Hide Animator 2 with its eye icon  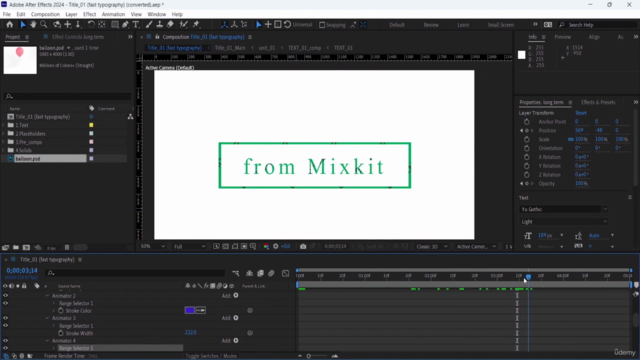pyautogui.click(x=5, y=296)
